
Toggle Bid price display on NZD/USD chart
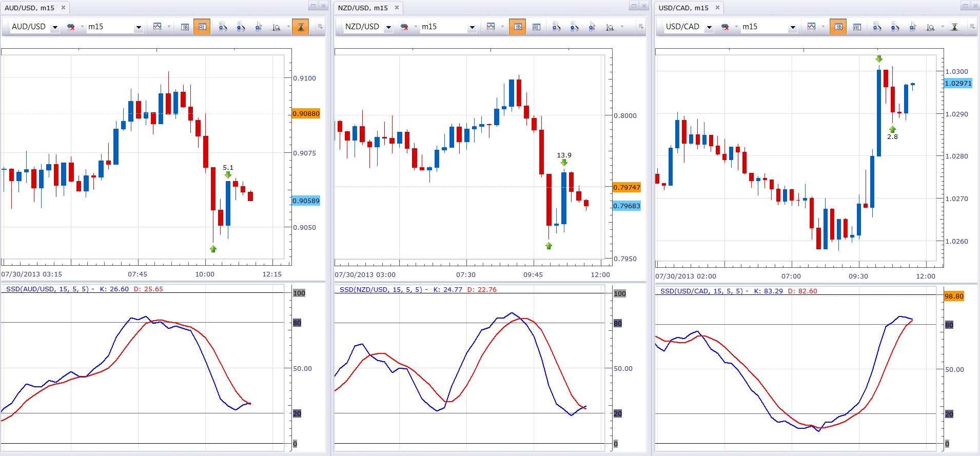pos(518,27)
